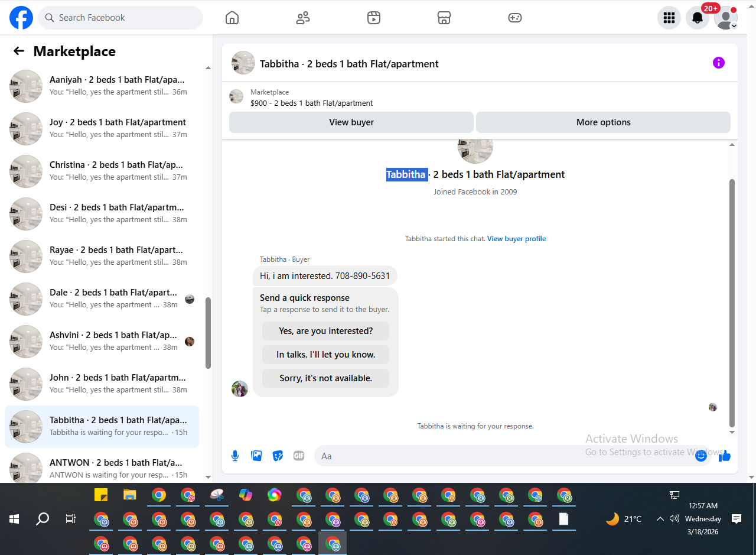This screenshot has height=555, width=756.
Task: Choose a sticker with the sticker icon
Action: (278, 456)
